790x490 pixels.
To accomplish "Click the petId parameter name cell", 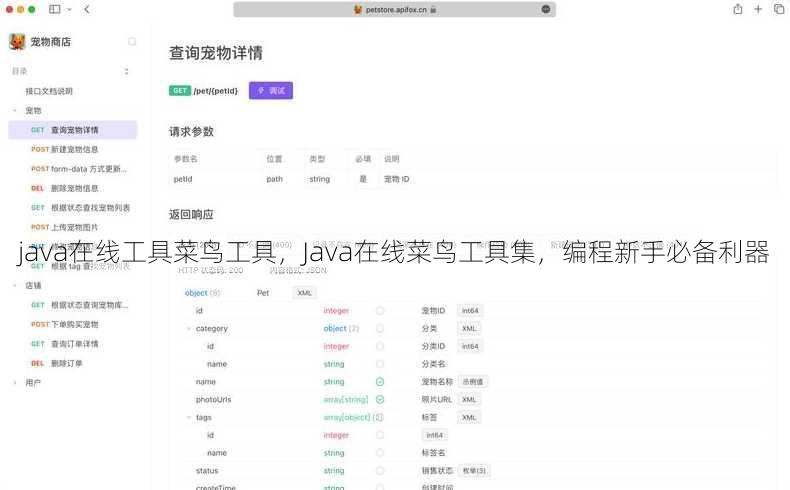I will pos(183,179).
